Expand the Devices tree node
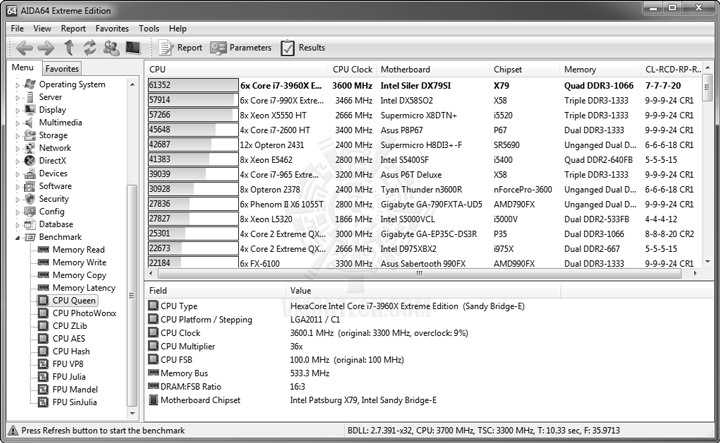Image resolution: width=720 pixels, height=443 pixels. [x=18, y=174]
